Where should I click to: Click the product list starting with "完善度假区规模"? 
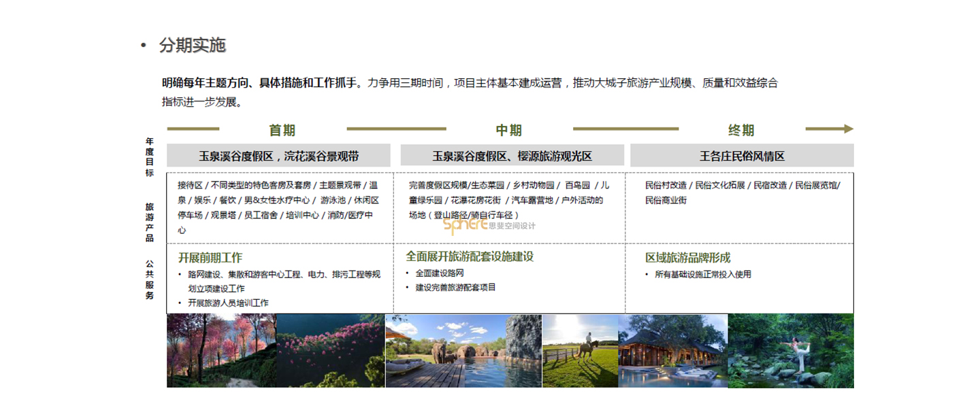click(509, 200)
